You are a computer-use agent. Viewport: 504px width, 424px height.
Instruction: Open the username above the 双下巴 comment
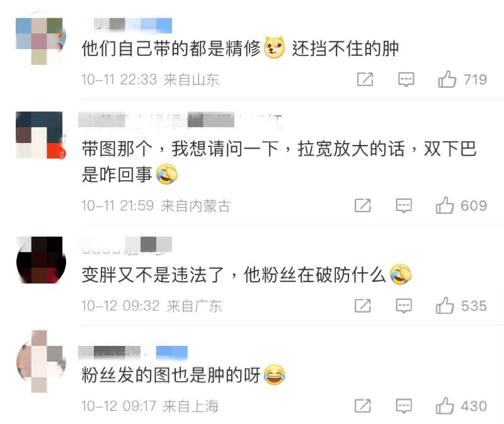[180, 120]
